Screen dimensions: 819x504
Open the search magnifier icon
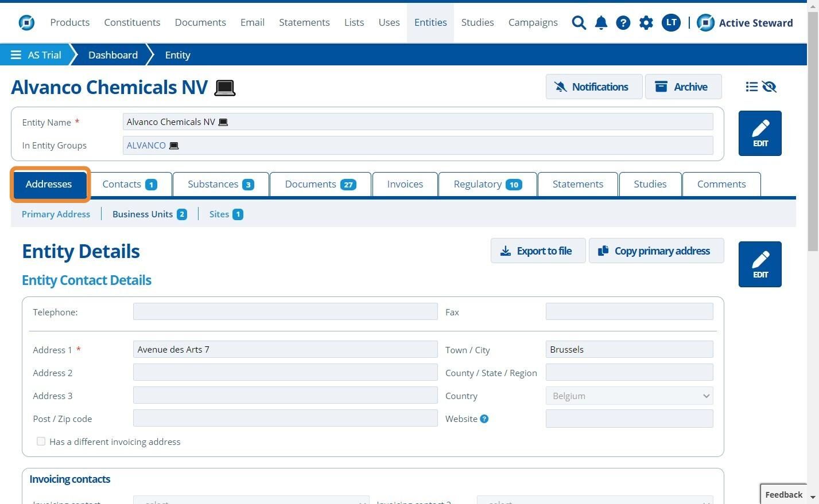[x=579, y=22]
